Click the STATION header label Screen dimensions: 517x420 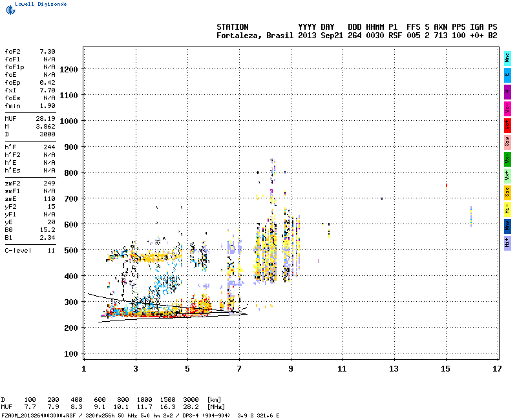point(233,27)
